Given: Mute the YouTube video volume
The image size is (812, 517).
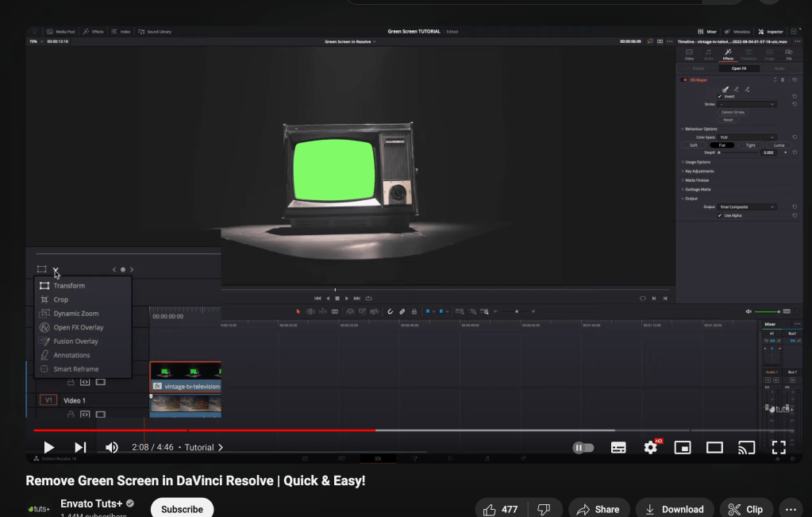Looking at the screenshot, I should pos(111,447).
